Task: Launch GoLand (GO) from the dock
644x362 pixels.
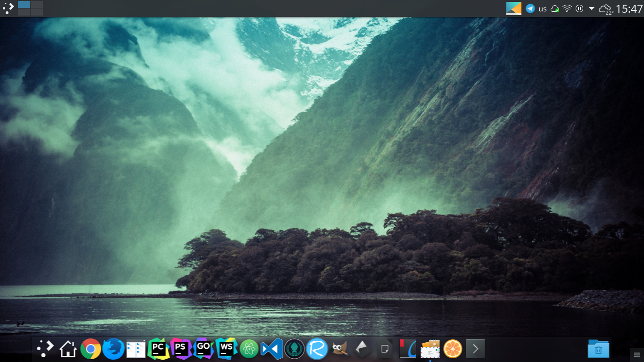Action: click(x=203, y=348)
